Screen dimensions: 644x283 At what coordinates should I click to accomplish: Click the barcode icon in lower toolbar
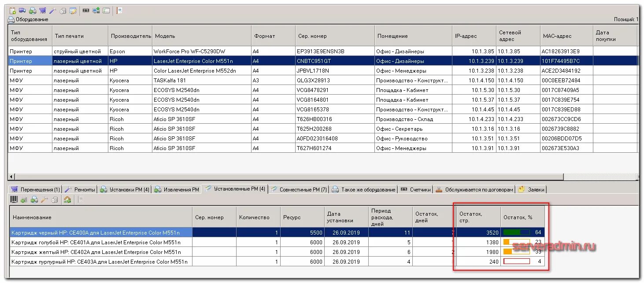14,200
